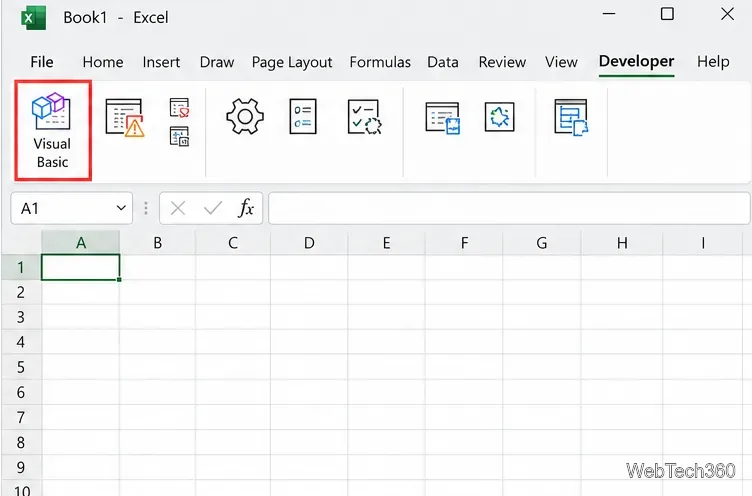752x496 pixels.
Task: Click inside the formula bar
Action: (x=509, y=208)
